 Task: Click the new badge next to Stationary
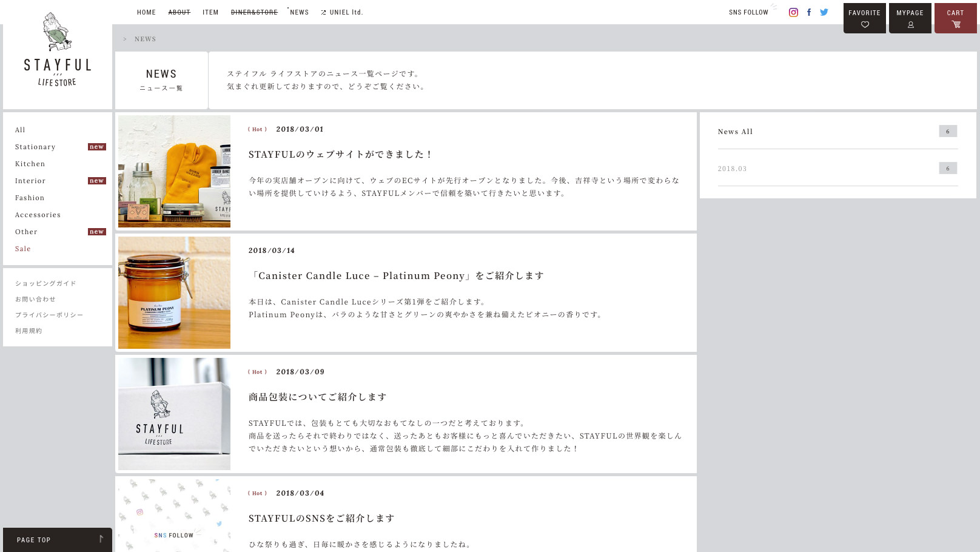click(97, 147)
